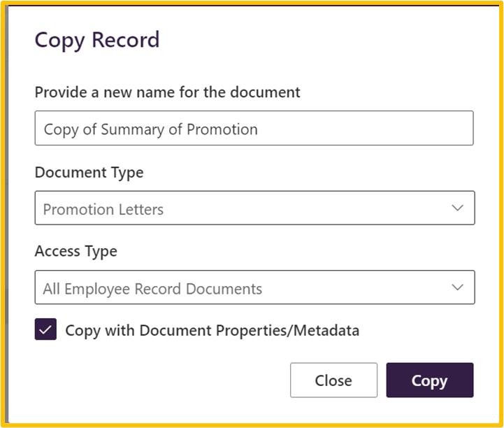Open the Document Type dropdown
The height and width of the screenshot is (428, 504).
click(254, 208)
